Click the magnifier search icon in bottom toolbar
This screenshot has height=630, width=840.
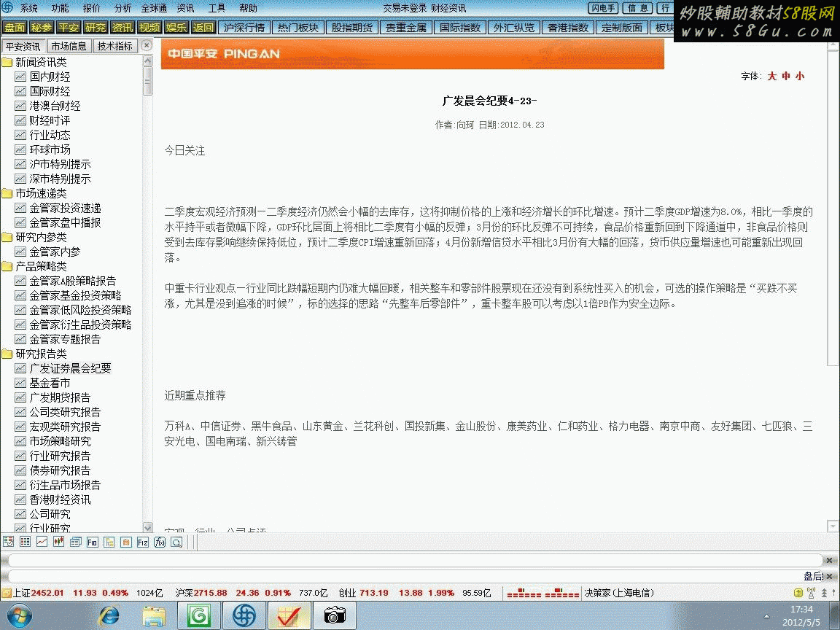point(176,542)
